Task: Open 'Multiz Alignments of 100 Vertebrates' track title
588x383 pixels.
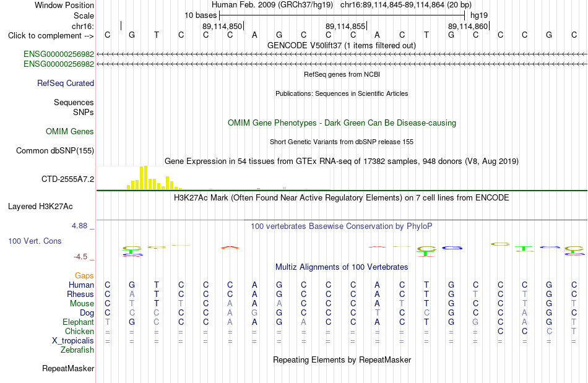Action: [342, 267]
